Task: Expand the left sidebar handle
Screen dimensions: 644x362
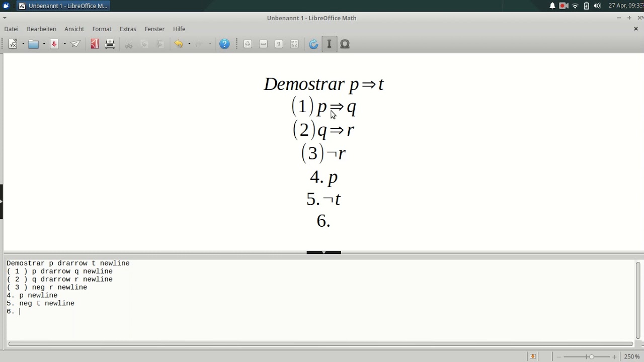Action: pyautogui.click(x=2, y=201)
